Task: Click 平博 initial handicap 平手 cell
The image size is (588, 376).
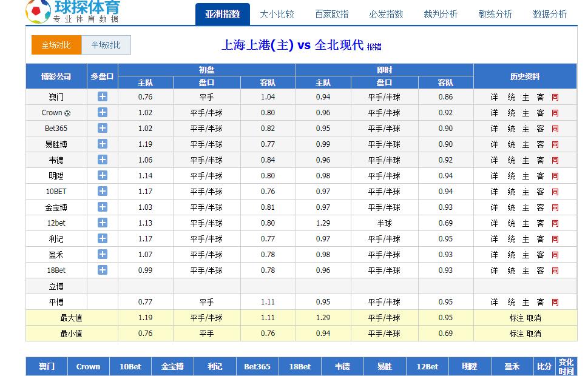Action: 207,302
